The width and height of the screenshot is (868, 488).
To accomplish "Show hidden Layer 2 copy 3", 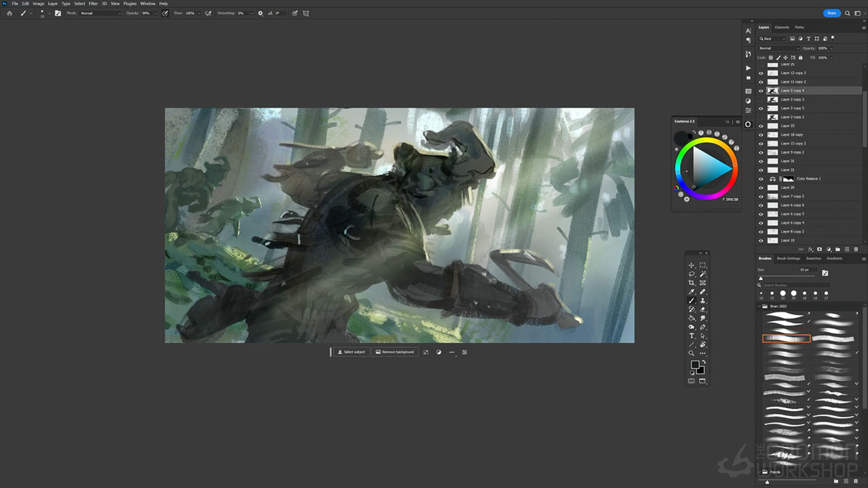I will click(x=761, y=100).
